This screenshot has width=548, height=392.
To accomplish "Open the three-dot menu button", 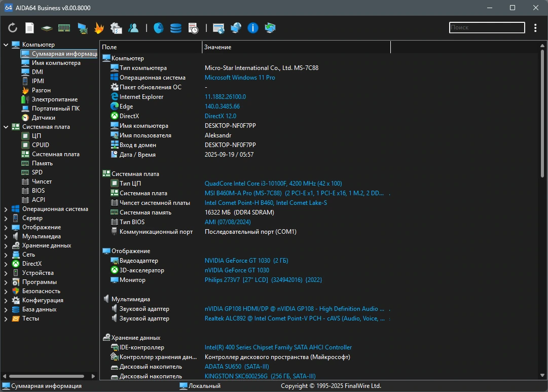I will [x=535, y=27].
